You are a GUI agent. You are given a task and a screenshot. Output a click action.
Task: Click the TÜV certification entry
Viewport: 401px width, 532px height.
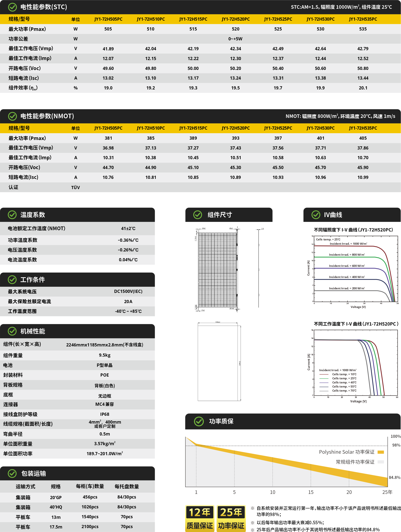(x=75, y=187)
